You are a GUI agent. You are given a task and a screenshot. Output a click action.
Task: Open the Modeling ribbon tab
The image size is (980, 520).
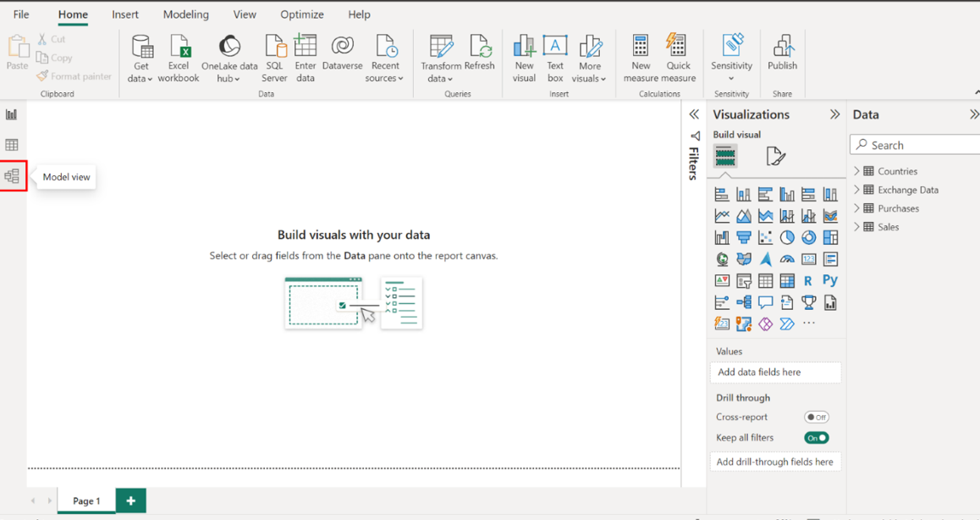click(x=185, y=14)
